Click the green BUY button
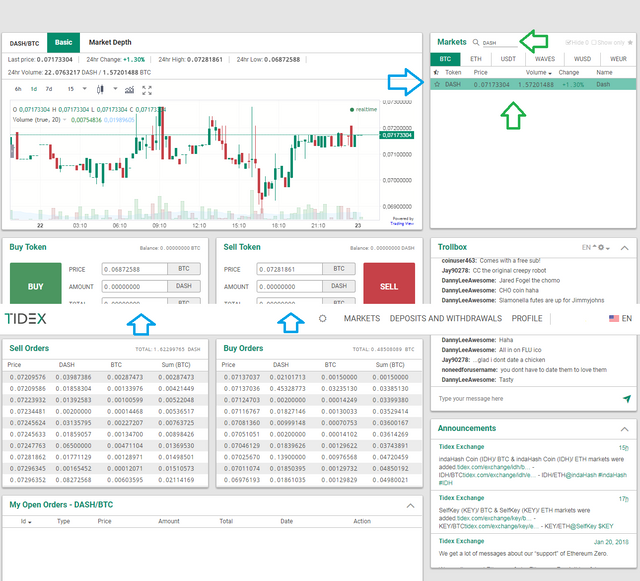This screenshot has height=581, width=640. coord(36,283)
